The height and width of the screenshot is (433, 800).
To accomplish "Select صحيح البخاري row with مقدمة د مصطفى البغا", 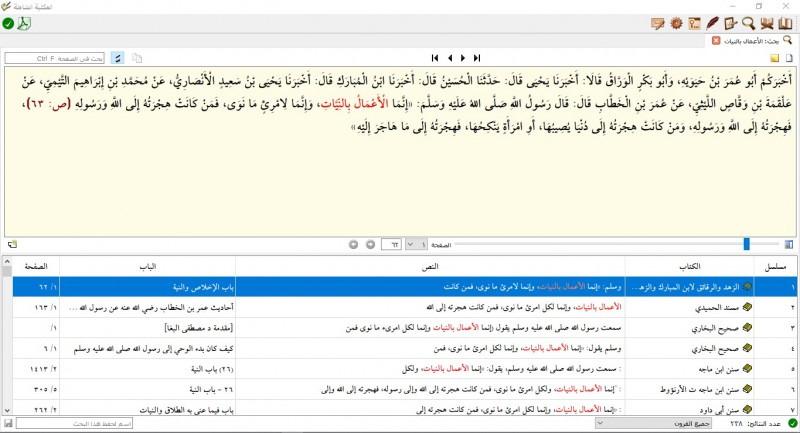I will coord(404,328).
